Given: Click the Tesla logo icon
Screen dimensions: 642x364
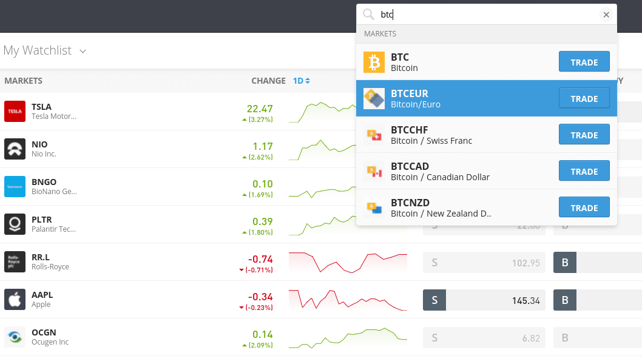Looking at the screenshot, I should coord(15,112).
